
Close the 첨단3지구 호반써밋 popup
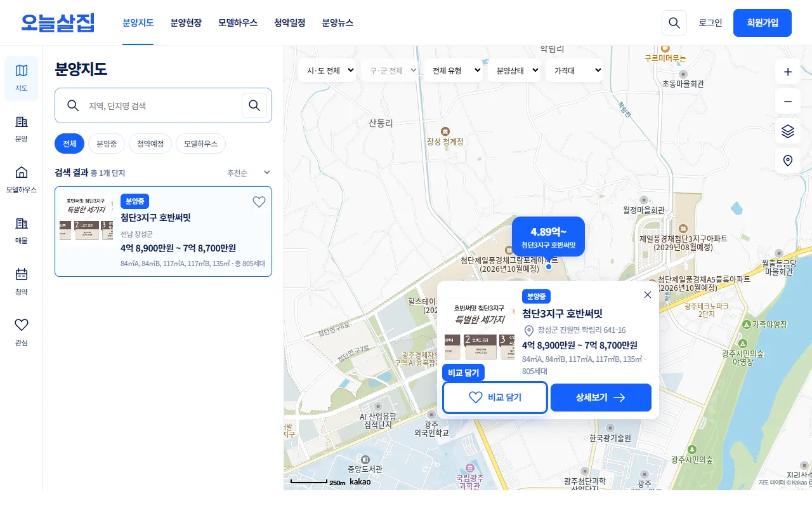(648, 295)
